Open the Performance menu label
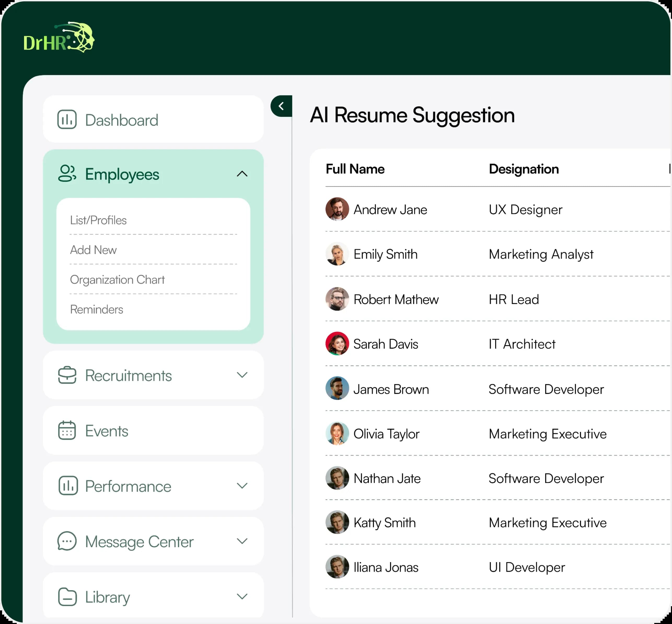 pyautogui.click(x=128, y=486)
